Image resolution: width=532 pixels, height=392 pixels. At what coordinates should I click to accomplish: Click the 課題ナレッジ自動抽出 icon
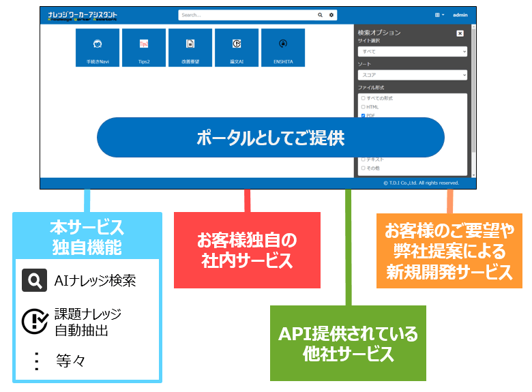coord(34,321)
